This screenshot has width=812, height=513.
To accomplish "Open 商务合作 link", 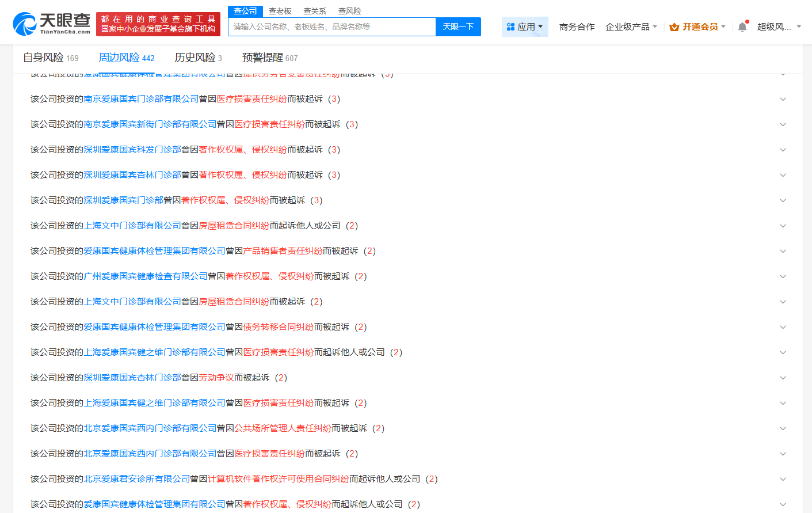I will pyautogui.click(x=577, y=27).
